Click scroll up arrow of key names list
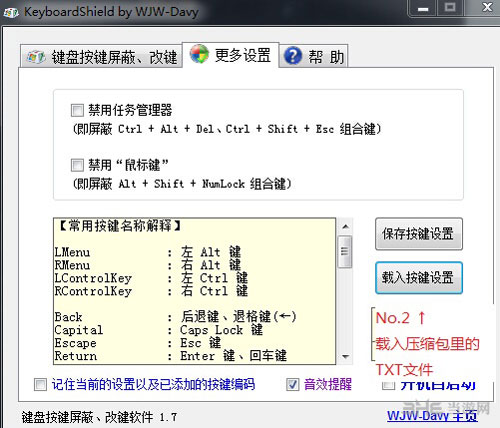 345,227
